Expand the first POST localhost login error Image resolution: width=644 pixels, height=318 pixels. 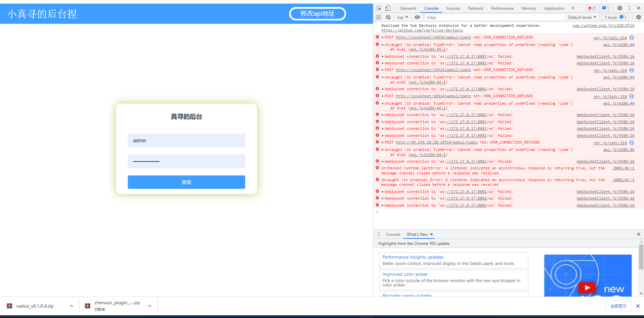pos(383,38)
